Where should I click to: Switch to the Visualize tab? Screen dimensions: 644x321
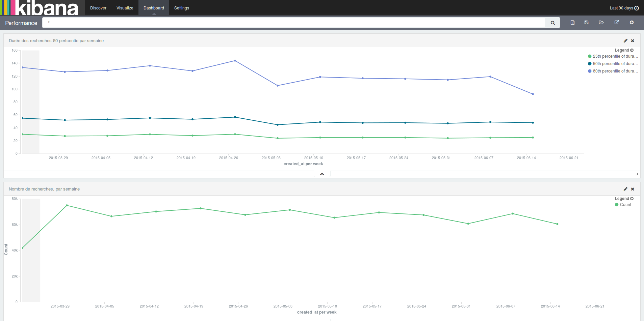125,8
